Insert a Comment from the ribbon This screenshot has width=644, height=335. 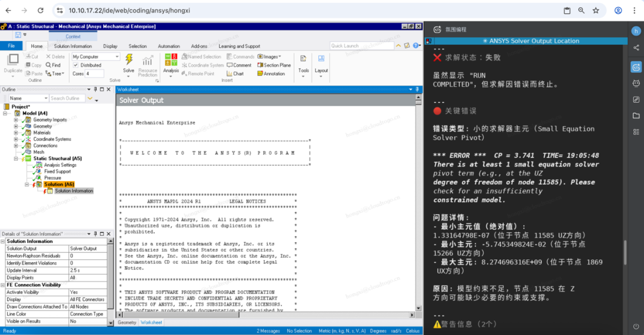pyautogui.click(x=239, y=65)
